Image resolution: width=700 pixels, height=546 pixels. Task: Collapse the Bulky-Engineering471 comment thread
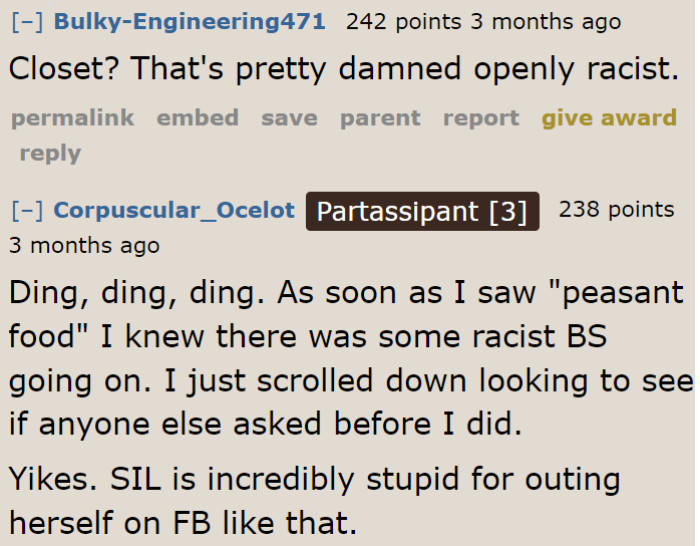point(27,22)
